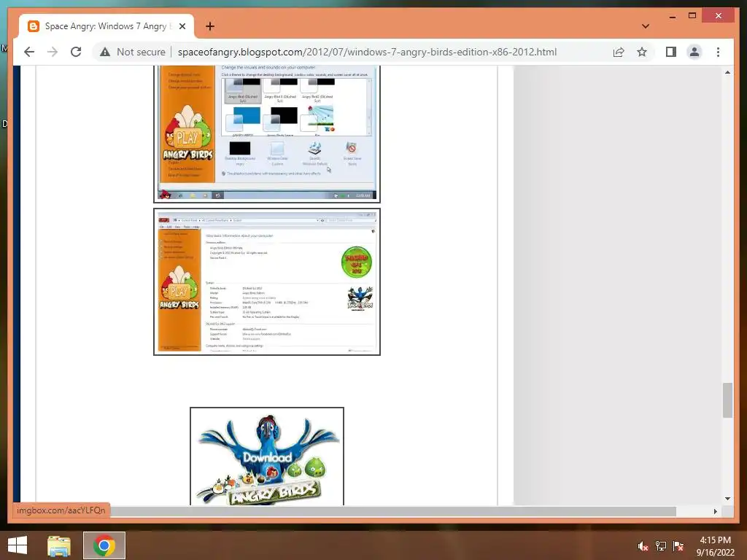Share this page via share icon
Screen dimensions: 747x560
point(619,52)
